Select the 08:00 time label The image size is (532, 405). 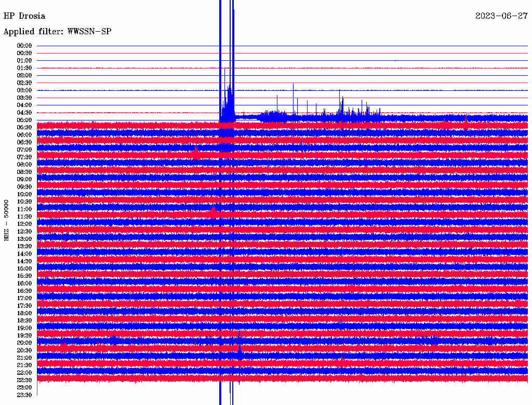coord(24,165)
